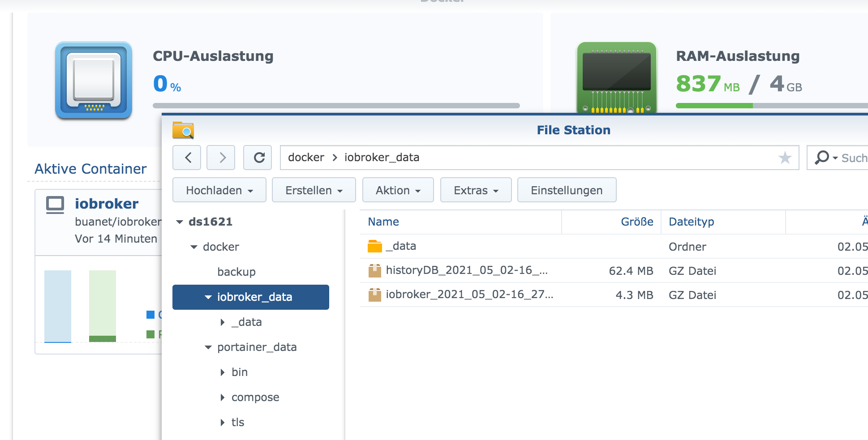868x440 pixels.
Task: Expand the bin folder in tree
Action: 223,372
